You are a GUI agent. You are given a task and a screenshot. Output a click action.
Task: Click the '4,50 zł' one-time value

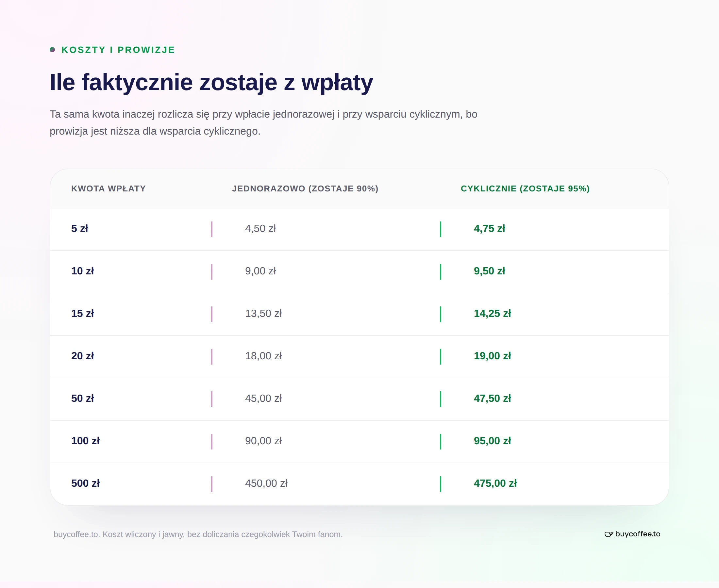tap(260, 229)
